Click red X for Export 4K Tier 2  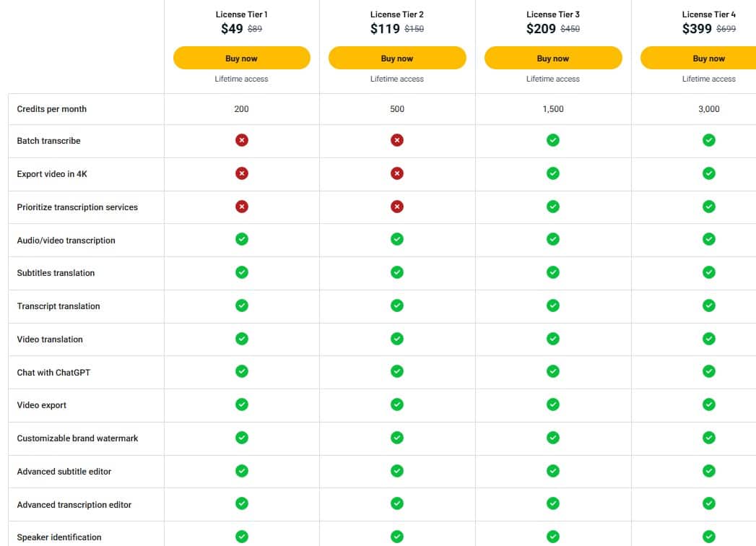[397, 173]
